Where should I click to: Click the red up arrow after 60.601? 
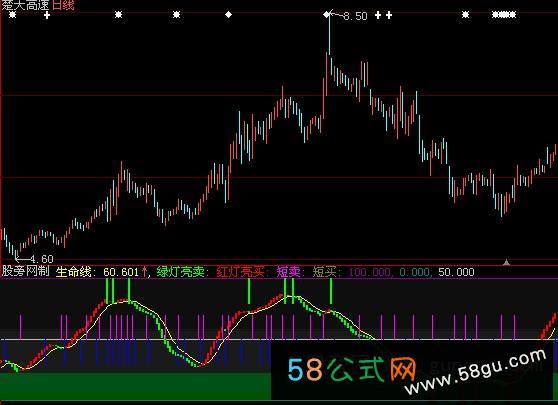tap(144, 272)
